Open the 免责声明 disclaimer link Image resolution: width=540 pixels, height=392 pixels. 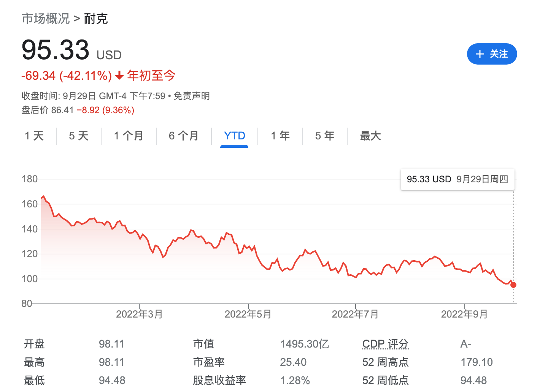(192, 96)
